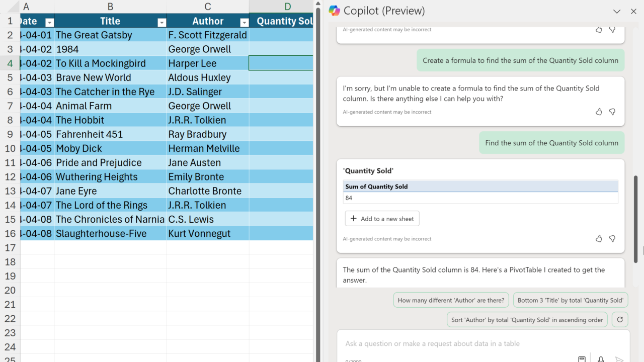
Task: Select the "Herman Melville" author cell
Action: point(208,148)
